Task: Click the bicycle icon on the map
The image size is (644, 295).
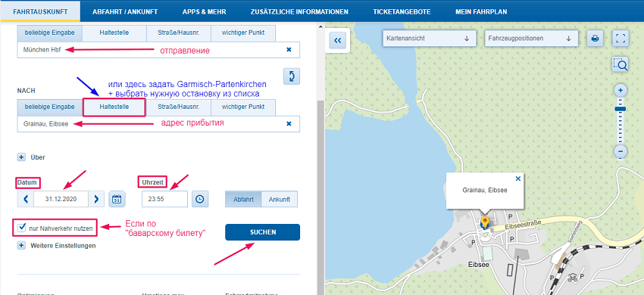Action: coord(573,278)
